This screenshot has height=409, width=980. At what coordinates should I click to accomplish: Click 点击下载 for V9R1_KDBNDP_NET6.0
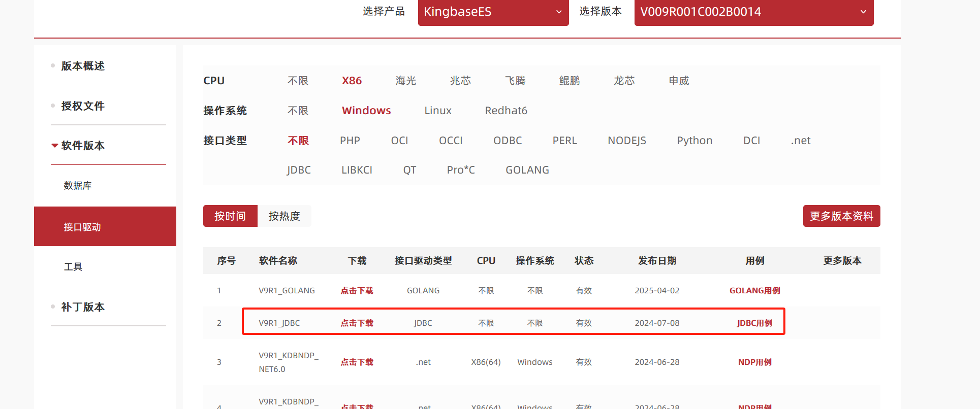pos(357,362)
